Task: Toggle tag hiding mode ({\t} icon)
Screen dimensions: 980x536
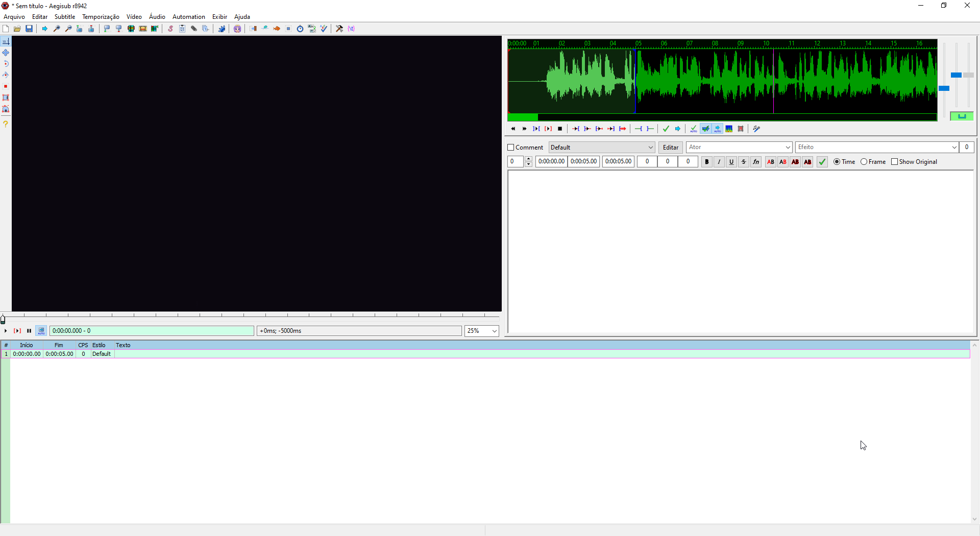Action: [x=351, y=29]
